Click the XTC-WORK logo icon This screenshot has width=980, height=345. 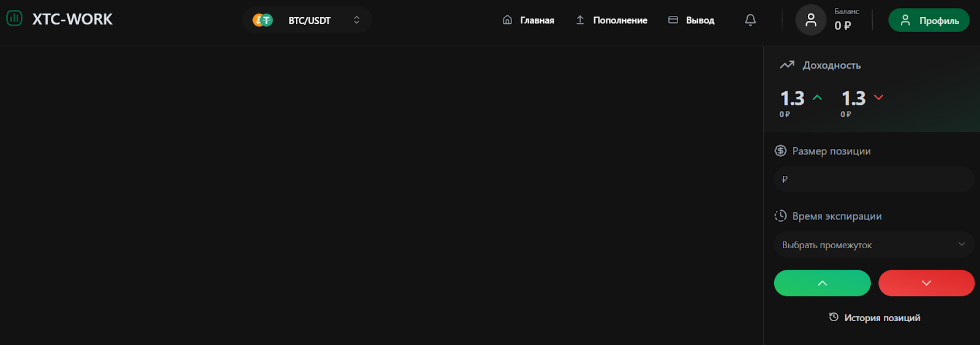pyautogui.click(x=14, y=18)
